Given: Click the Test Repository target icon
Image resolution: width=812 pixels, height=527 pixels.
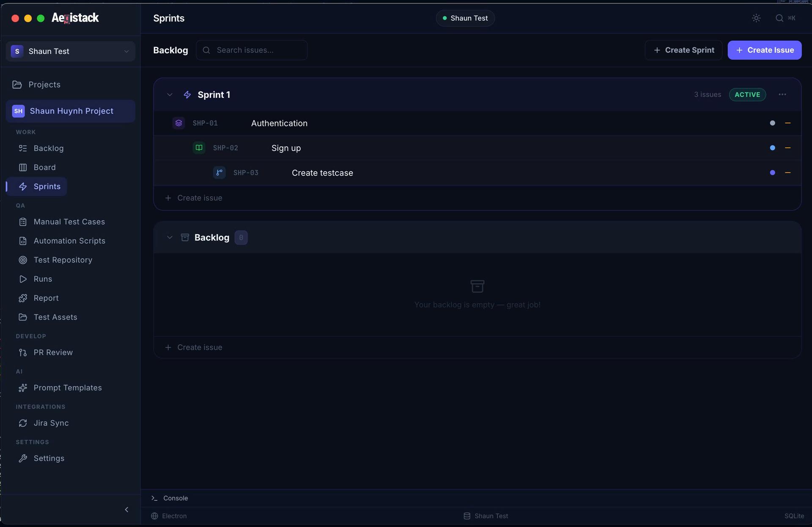Looking at the screenshot, I should coord(23,260).
